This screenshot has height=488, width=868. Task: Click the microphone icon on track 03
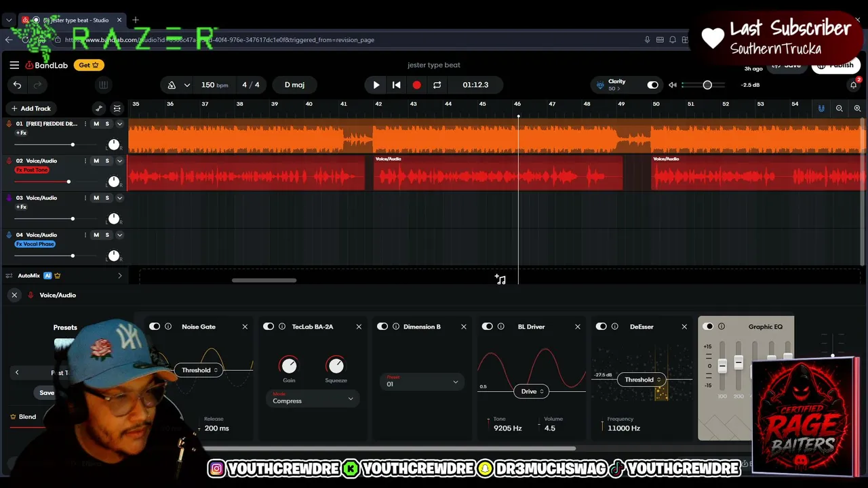[9, 198]
